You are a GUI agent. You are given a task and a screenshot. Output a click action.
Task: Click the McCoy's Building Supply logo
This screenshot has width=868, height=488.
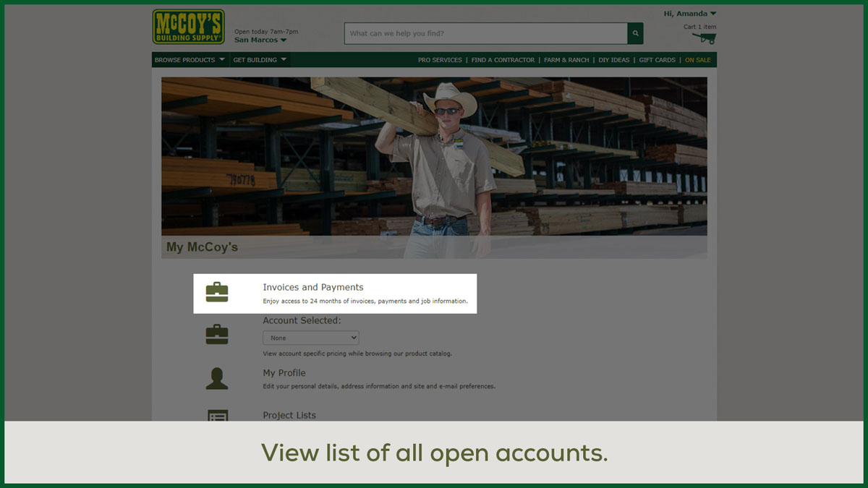[188, 27]
